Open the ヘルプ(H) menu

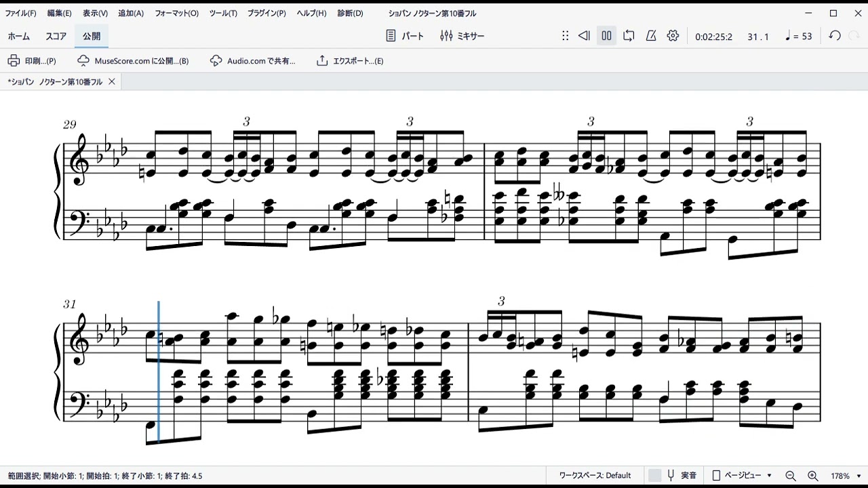click(x=311, y=13)
